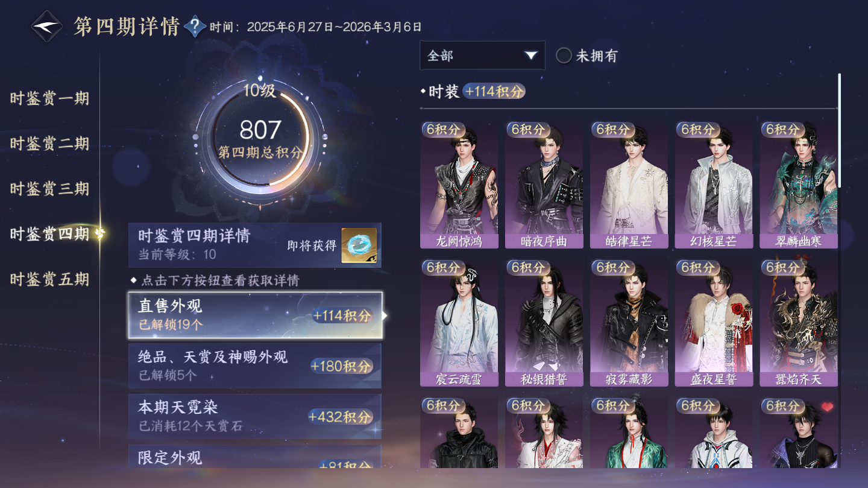Switch to the 时鉴赏五期 tab
This screenshot has height=488, width=868.
pyautogui.click(x=49, y=279)
